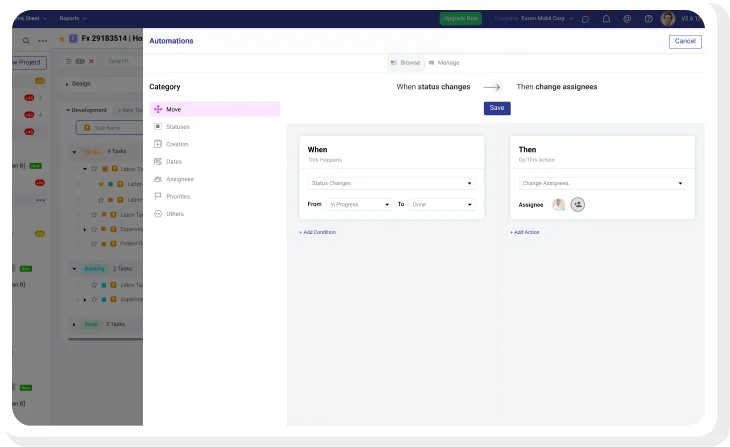
Task: Open the To status dropdown showing Done
Action: (442, 204)
